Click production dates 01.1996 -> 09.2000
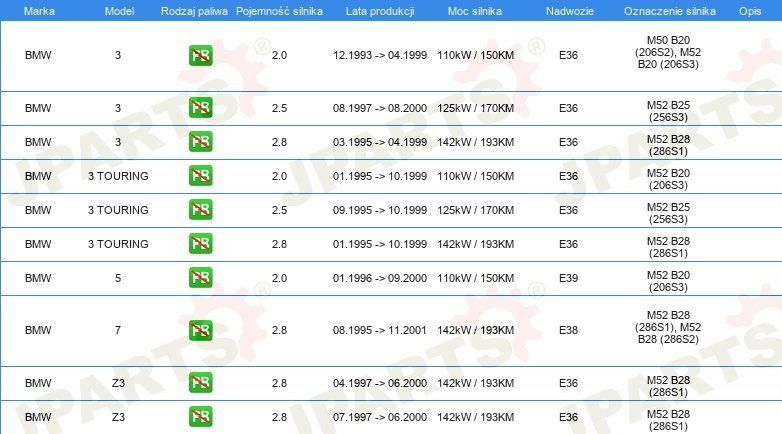782x434 pixels. pos(380,278)
